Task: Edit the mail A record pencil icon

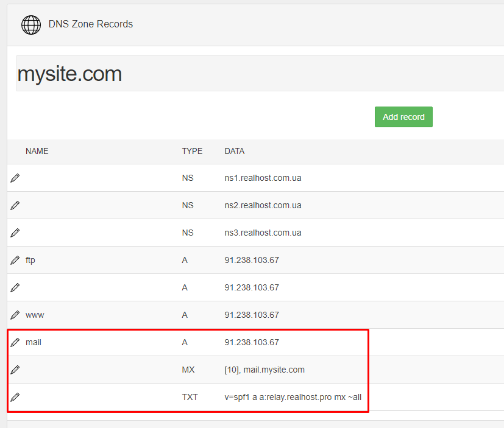Action: pyautogui.click(x=15, y=342)
